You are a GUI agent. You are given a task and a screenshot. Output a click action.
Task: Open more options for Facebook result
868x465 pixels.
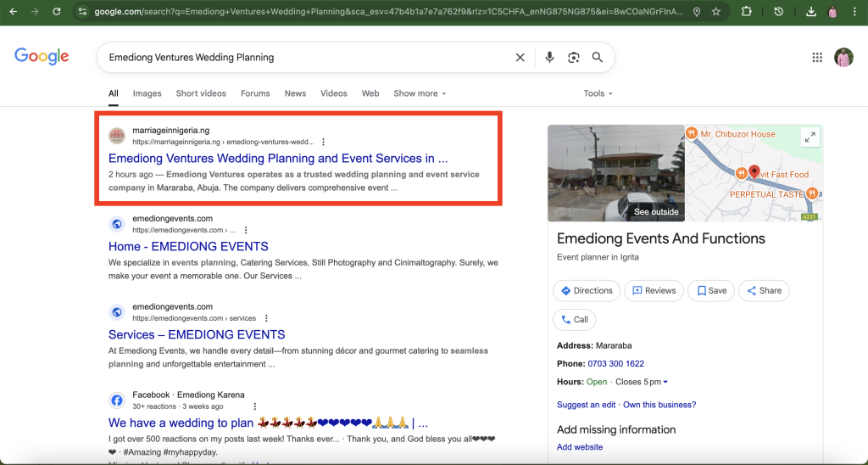(x=254, y=406)
